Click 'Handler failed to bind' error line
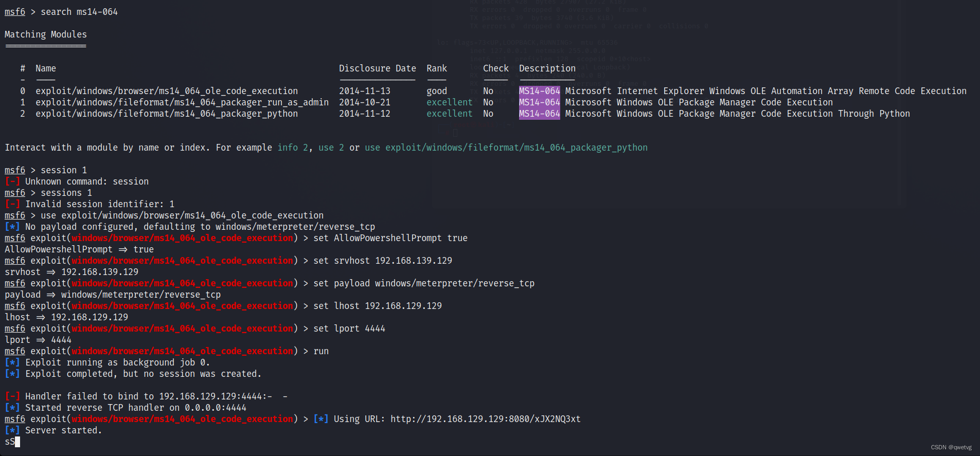 point(146,396)
